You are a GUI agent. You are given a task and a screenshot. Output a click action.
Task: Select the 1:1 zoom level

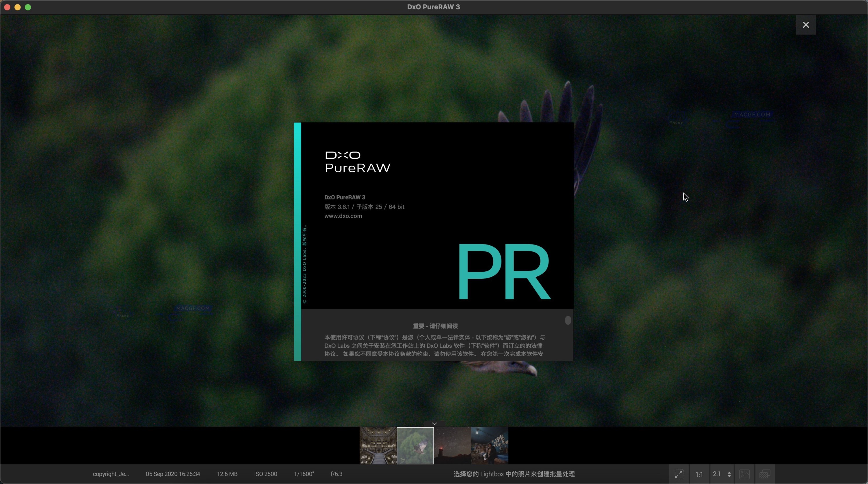(x=699, y=474)
